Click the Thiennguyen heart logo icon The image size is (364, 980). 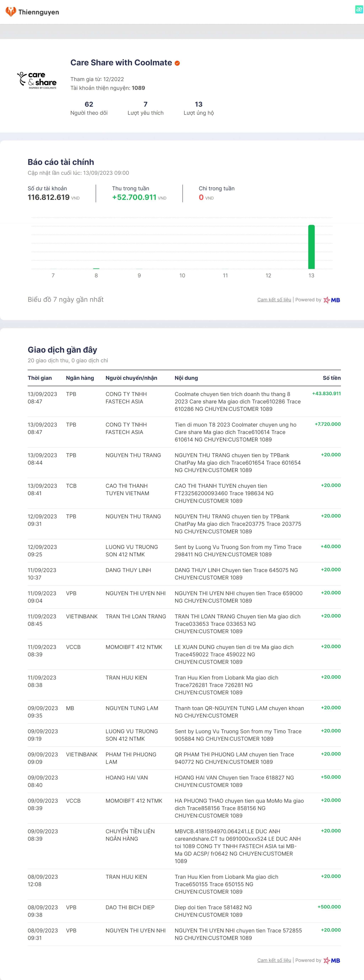click(11, 12)
